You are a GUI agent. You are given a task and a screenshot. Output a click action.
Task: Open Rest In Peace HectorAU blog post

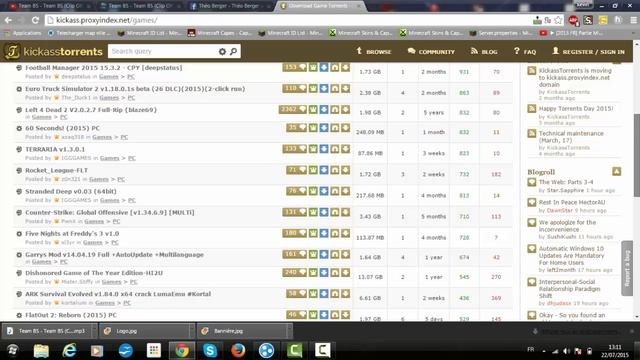pyautogui.click(x=572, y=202)
